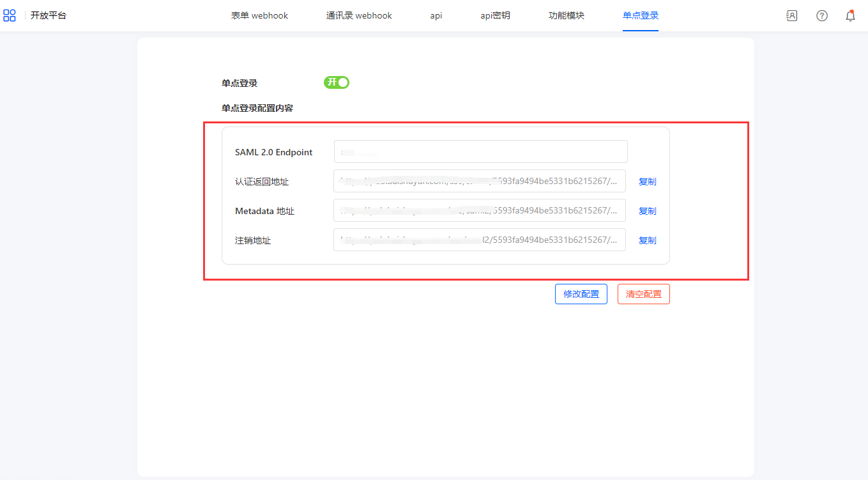Image resolution: width=868 pixels, height=480 pixels.
Task: Copy the Metadata 地址 URL
Action: [647, 211]
